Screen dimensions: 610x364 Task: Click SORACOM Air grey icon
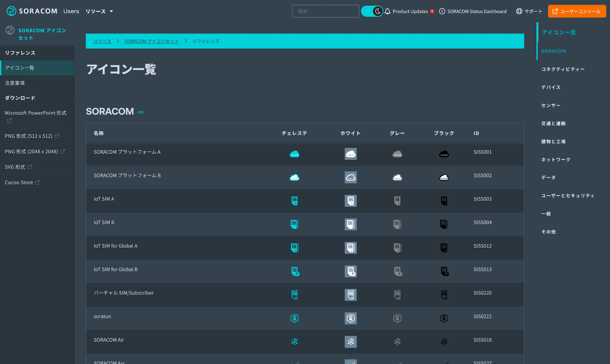[397, 342]
